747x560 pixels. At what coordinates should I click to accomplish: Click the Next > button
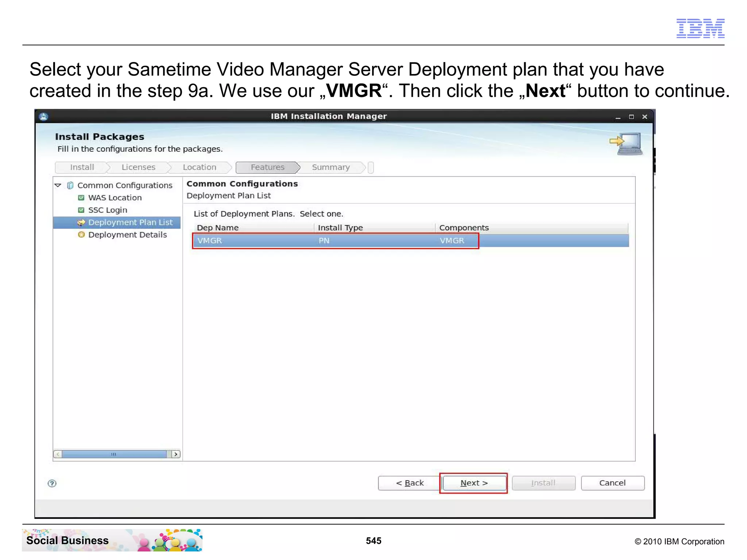474,483
